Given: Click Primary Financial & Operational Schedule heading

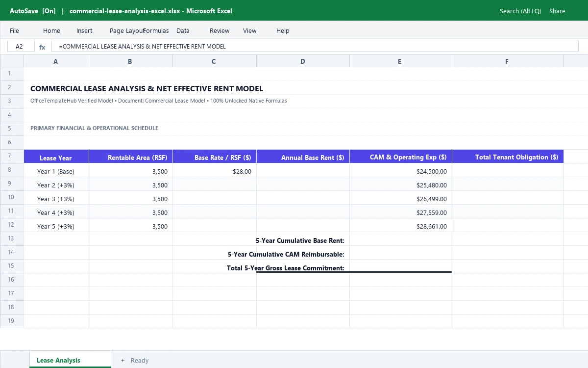Looking at the screenshot, I should [x=94, y=128].
